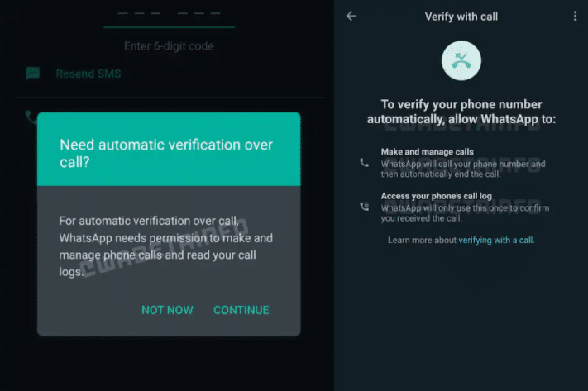Click call log icon beside Access call log
The image size is (588, 391).
click(x=365, y=207)
